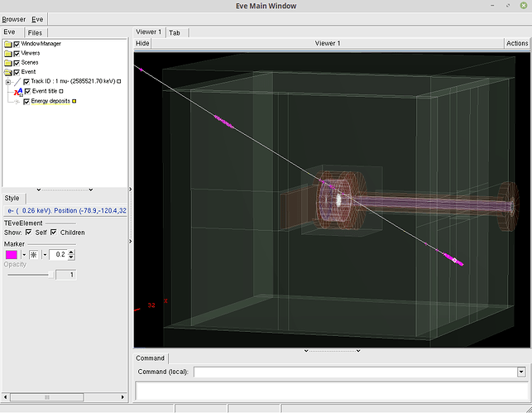Screen dimensions: 532x413
Task: Toggle the WindowManager checkbox
Action: coord(17,44)
